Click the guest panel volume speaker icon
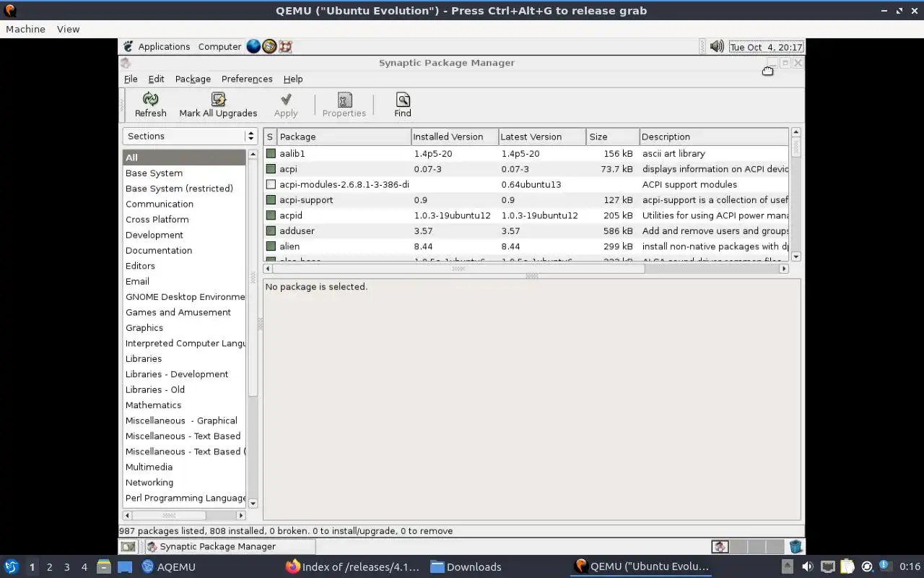This screenshot has width=924, height=578. [x=716, y=46]
